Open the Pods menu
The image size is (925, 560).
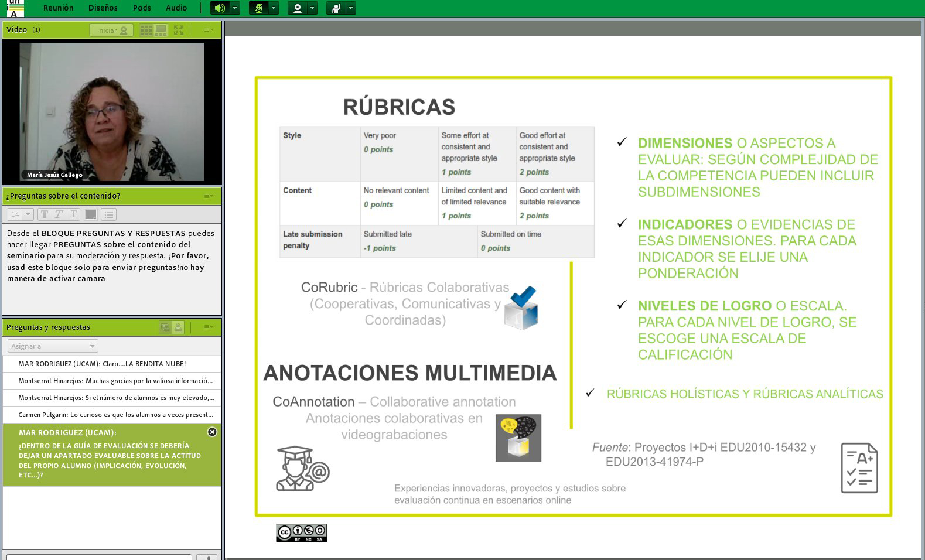click(x=142, y=8)
